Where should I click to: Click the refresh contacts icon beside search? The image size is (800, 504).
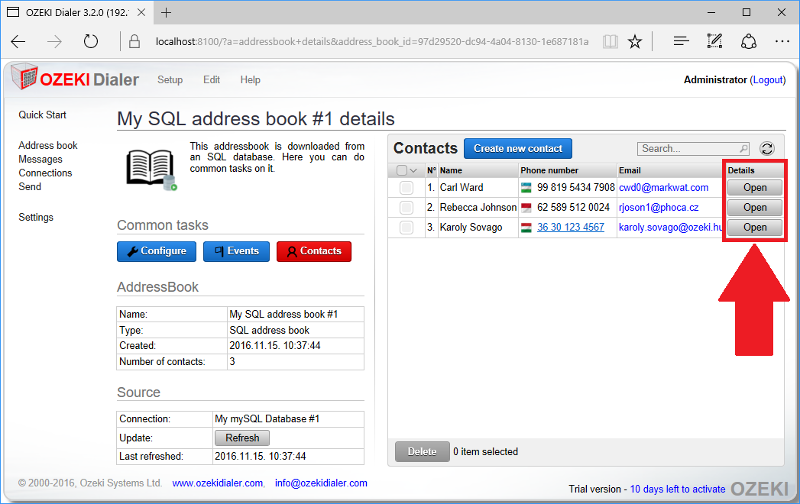pos(767,148)
